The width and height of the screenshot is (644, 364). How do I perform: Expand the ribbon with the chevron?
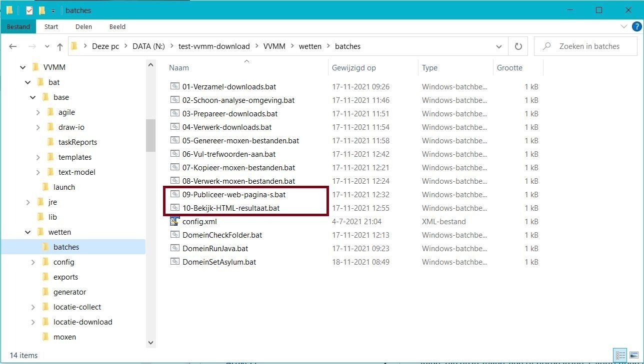623,27
